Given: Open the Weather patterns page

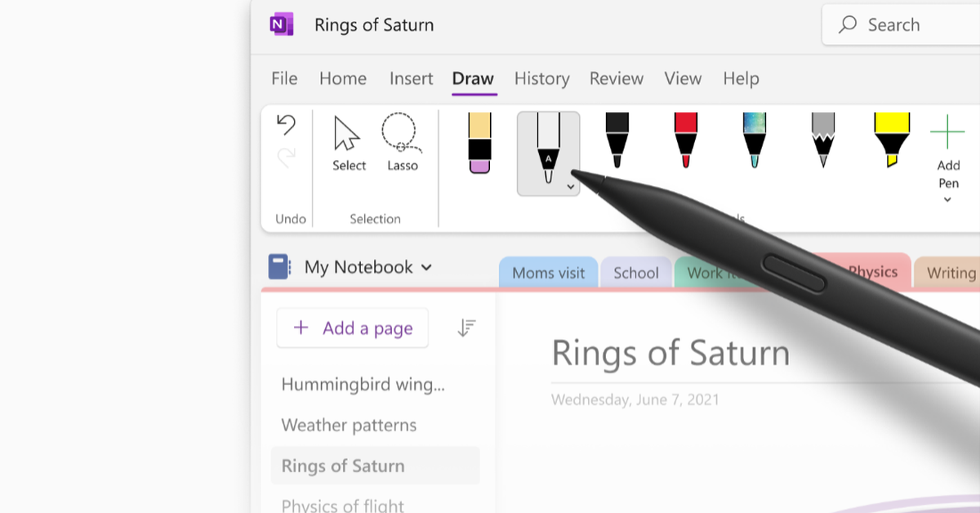Looking at the screenshot, I should pos(349,425).
